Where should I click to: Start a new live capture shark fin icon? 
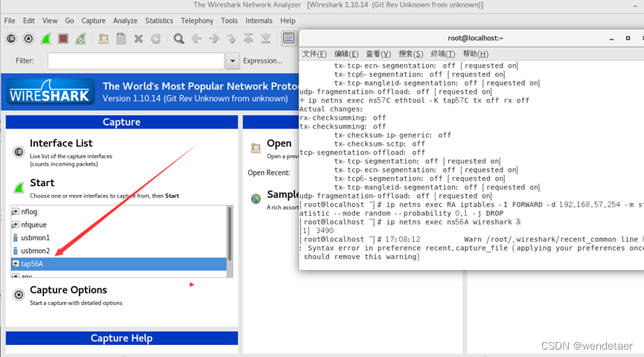click(x=45, y=39)
